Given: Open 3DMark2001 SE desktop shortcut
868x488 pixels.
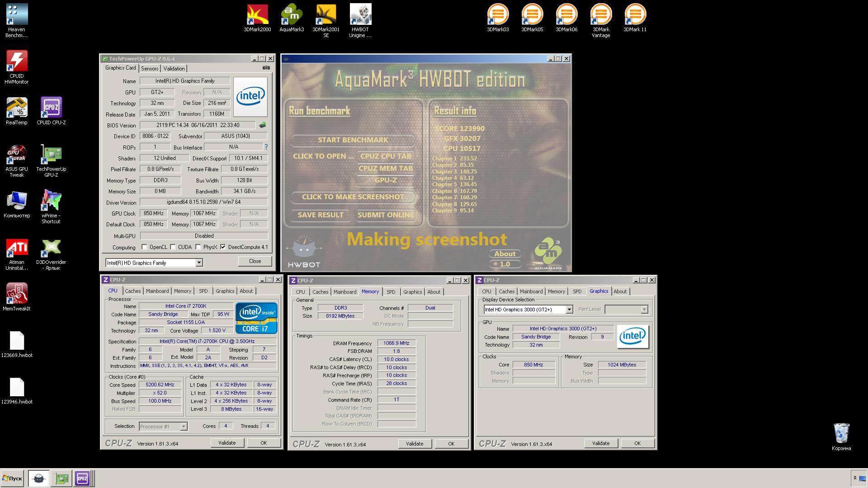Looking at the screenshot, I should tap(326, 20).
